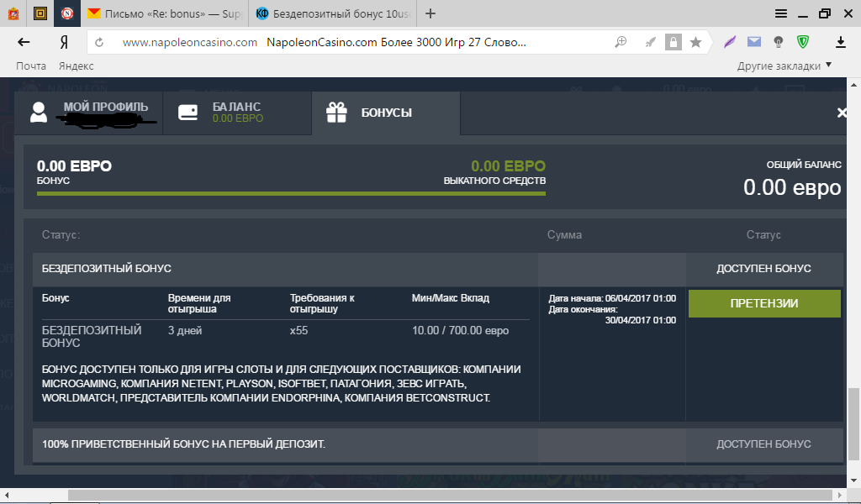The height and width of the screenshot is (504, 861).
Task: Bookmark this page with the star icon
Action: click(x=695, y=42)
